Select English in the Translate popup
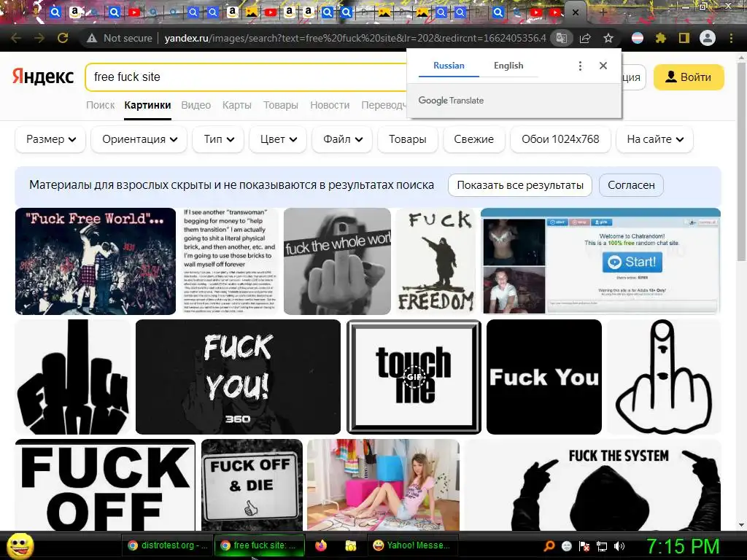747x560 pixels. pos(508,66)
